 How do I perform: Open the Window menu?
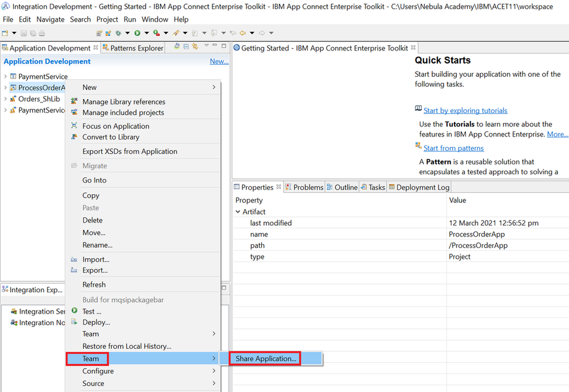[155, 19]
